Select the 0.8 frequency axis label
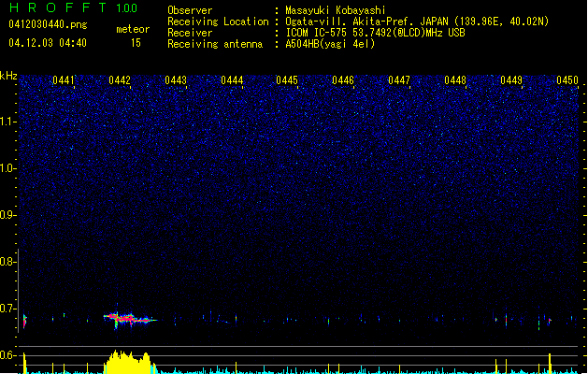588x374 pixels. click(7, 262)
